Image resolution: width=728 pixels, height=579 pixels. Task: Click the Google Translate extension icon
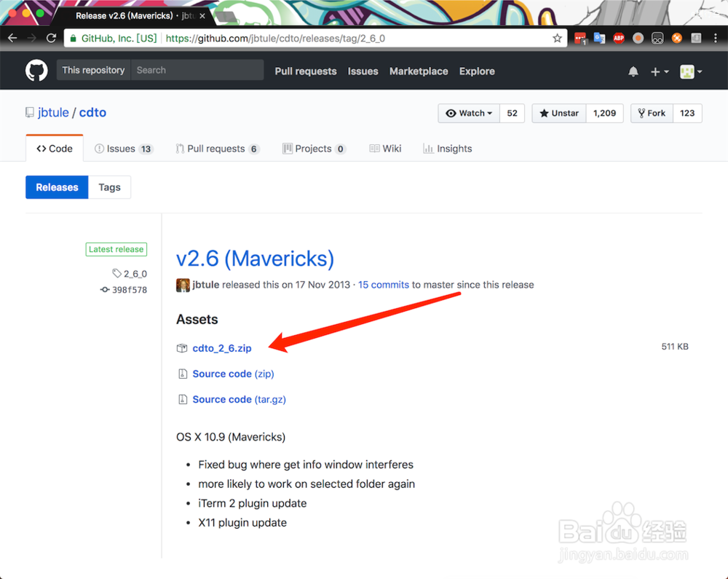[x=599, y=38]
